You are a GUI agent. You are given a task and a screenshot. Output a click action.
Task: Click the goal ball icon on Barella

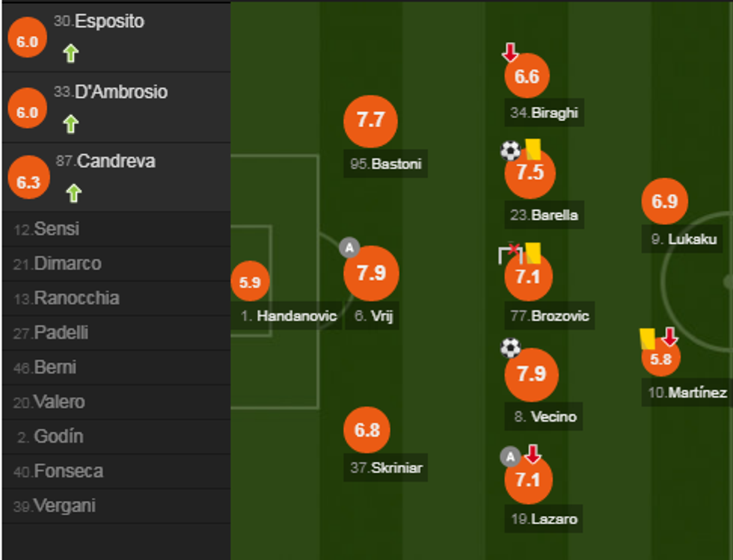pyautogui.click(x=510, y=151)
